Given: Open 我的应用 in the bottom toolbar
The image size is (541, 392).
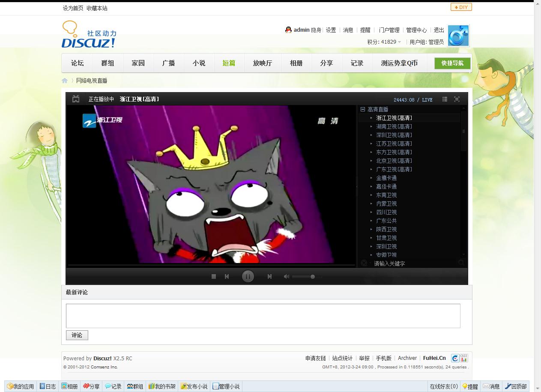Looking at the screenshot, I should pyautogui.click(x=21, y=386).
